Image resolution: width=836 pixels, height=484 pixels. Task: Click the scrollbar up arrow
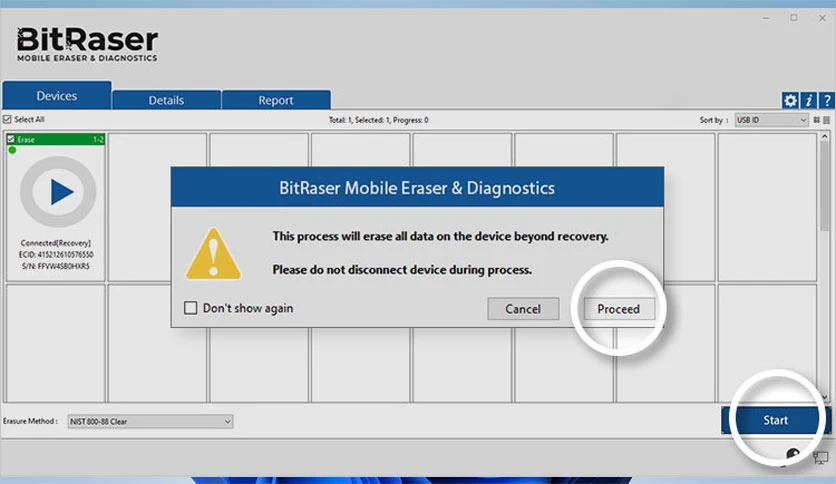(825, 136)
